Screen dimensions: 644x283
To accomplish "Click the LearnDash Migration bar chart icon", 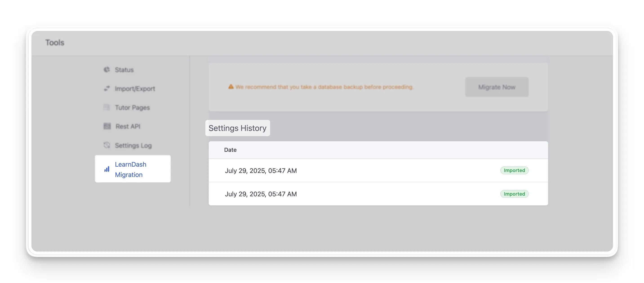I will coord(107,169).
